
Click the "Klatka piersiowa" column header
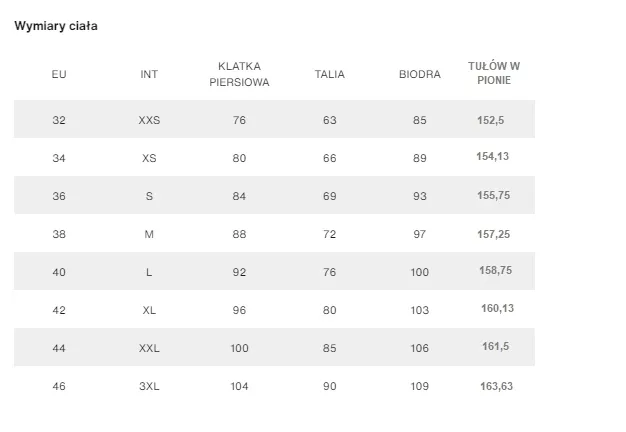pyautogui.click(x=239, y=74)
